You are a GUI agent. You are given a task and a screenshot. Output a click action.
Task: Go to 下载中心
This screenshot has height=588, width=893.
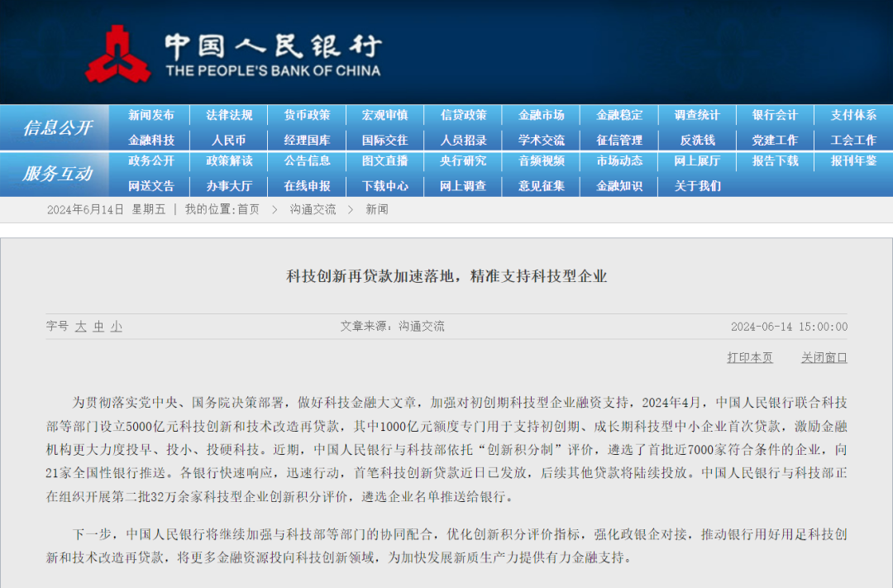(385, 186)
